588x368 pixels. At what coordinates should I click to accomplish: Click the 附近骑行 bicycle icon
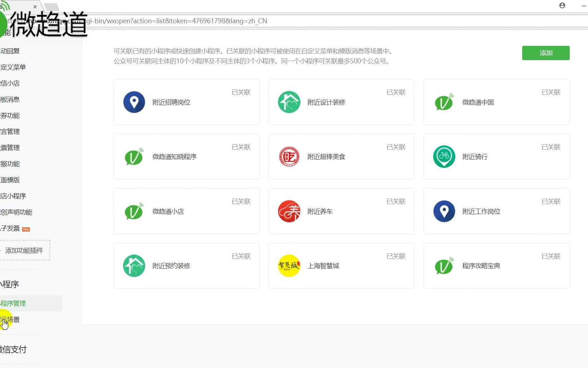444,156
